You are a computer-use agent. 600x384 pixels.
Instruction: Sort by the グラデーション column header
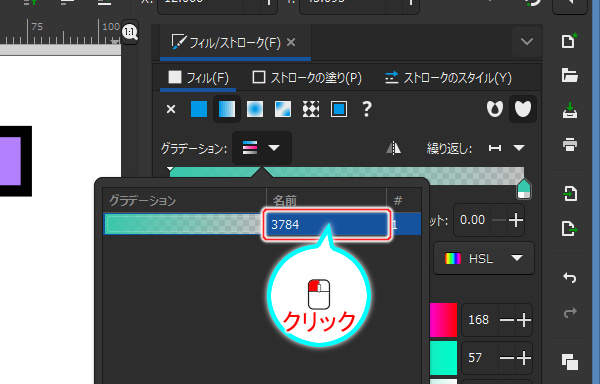click(x=184, y=200)
